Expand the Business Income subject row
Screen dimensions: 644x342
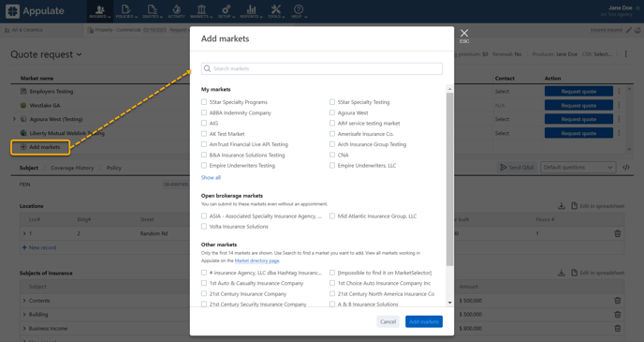[24, 329]
